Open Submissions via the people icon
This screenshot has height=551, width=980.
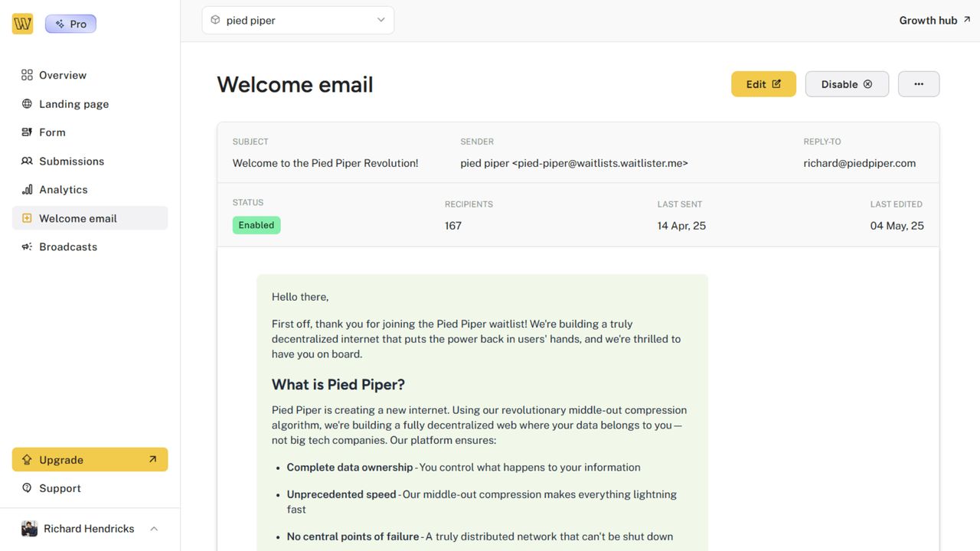[x=25, y=161]
